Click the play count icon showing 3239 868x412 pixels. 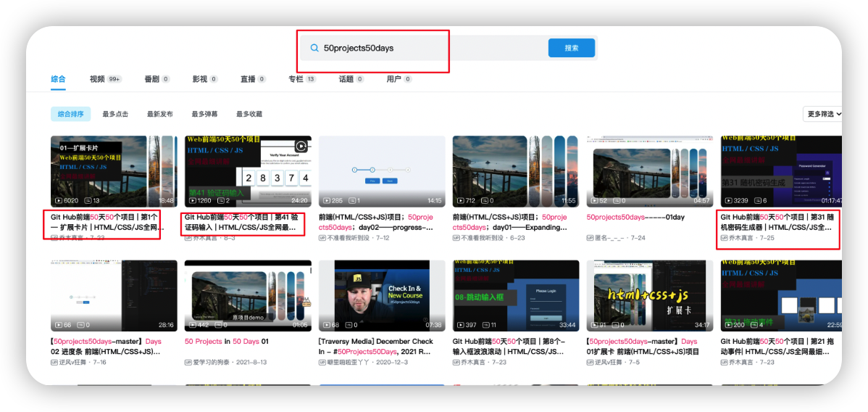728,201
